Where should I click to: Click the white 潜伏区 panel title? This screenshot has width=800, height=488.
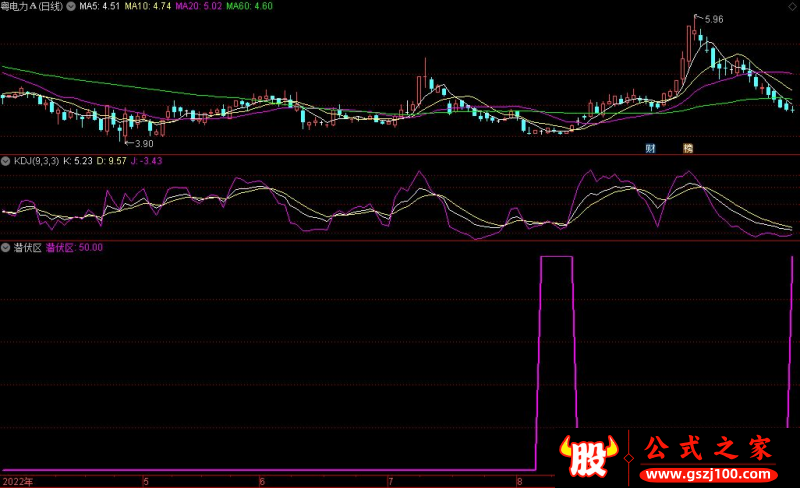28,248
